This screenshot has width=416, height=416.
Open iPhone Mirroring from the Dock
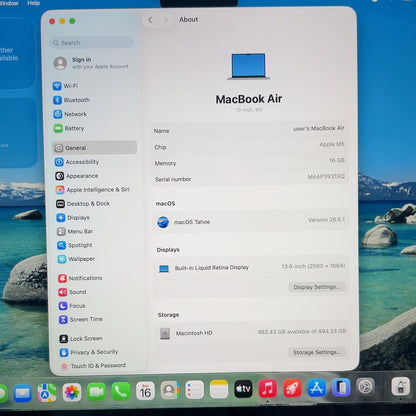point(341,387)
